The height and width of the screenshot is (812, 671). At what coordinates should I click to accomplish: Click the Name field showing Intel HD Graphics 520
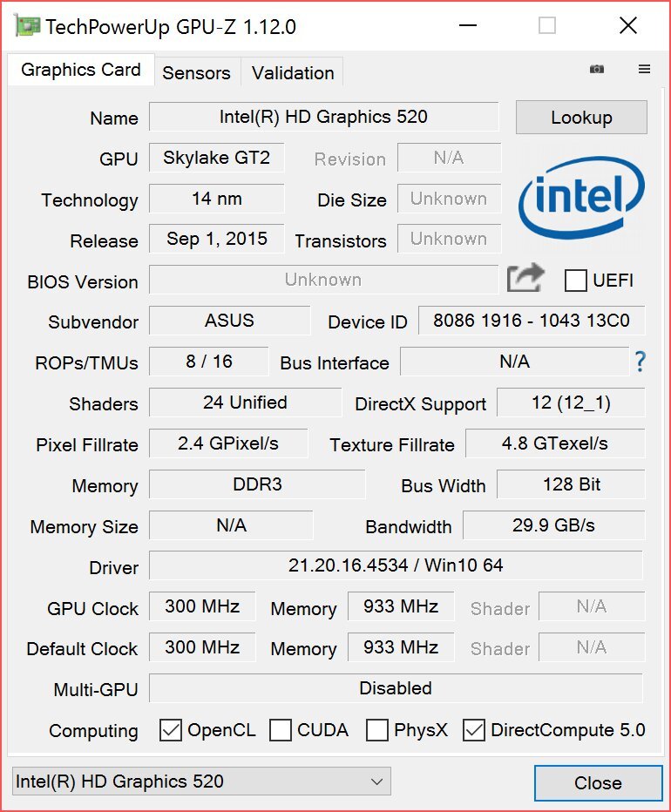(x=323, y=117)
